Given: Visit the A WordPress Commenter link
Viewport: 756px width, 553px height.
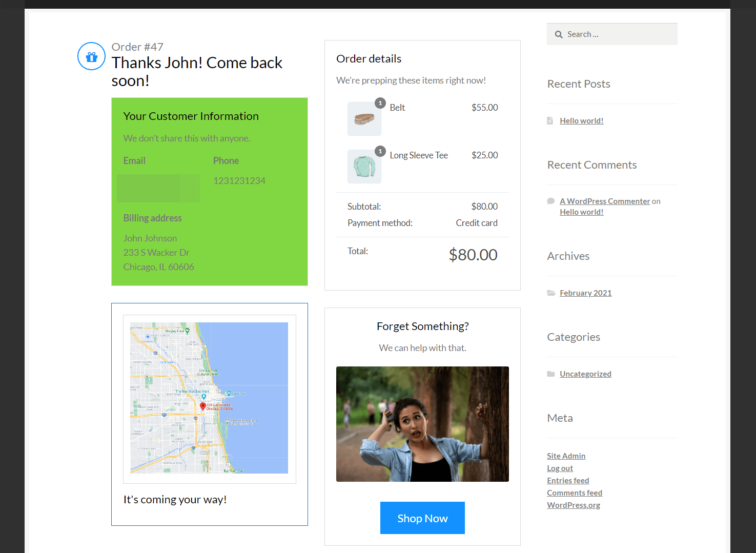Looking at the screenshot, I should pos(604,201).
